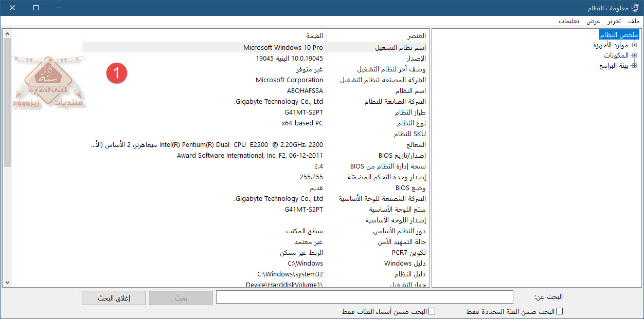The height and width of the screenshot is (319, 644).
Task: Open the ملف (File) menu
Action: [x=634, y=21]
